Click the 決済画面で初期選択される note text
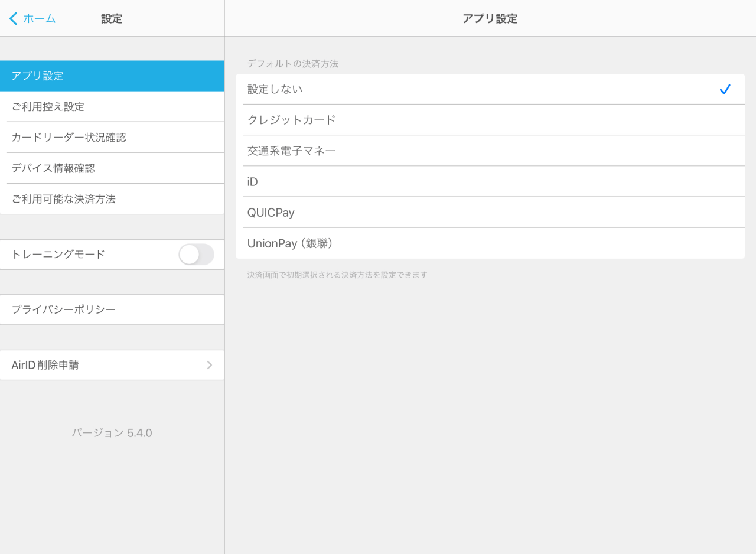The image size is (756, 554). 337,275
